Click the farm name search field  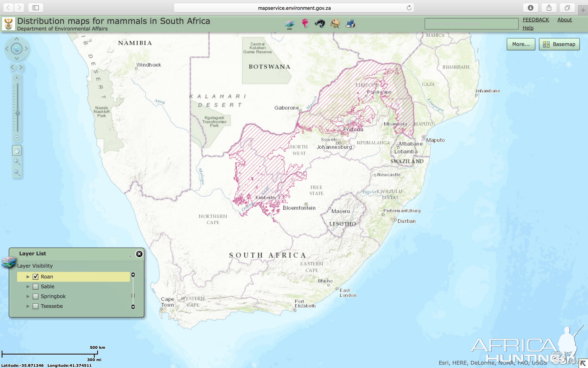tap(471, 24)
